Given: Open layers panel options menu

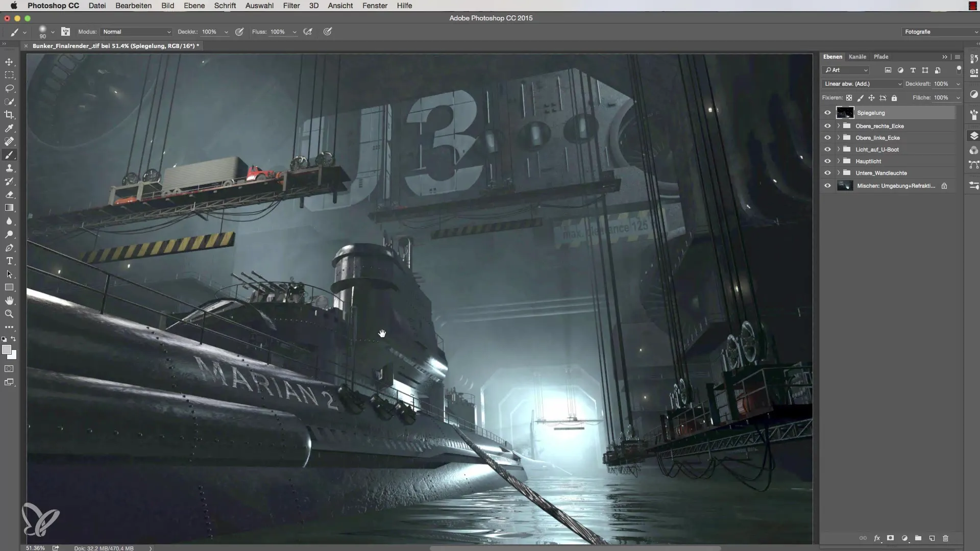Looking at the screenshot, I should point(958,57).
